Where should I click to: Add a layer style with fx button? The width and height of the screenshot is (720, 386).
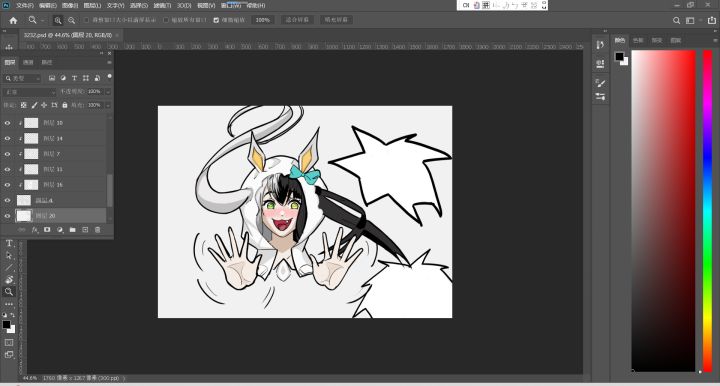(x=34, y=230)
